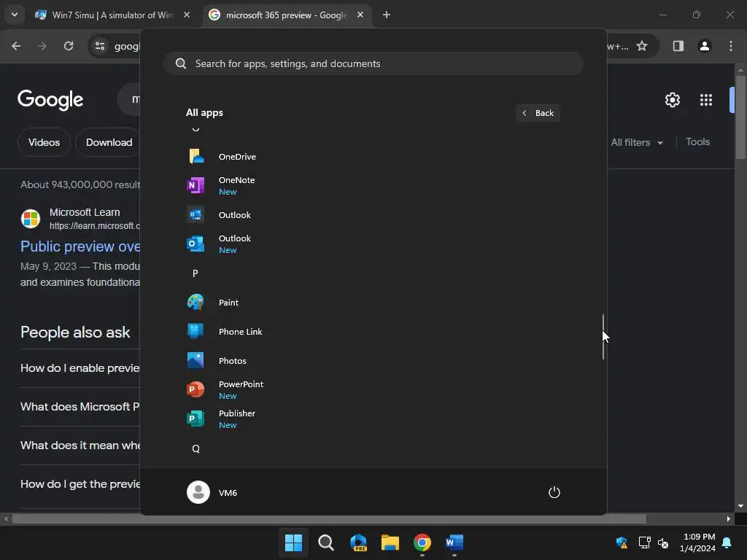The height and width of the screenshot is (560, 747).
Task: Close the microsoft 365 preview tab
Action: click(x=360, y=15)
